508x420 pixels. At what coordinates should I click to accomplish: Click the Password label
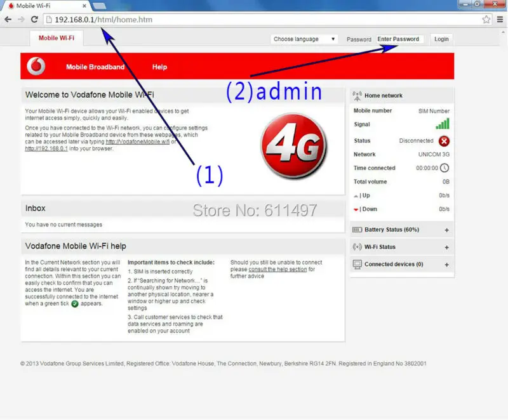[359, 39]
